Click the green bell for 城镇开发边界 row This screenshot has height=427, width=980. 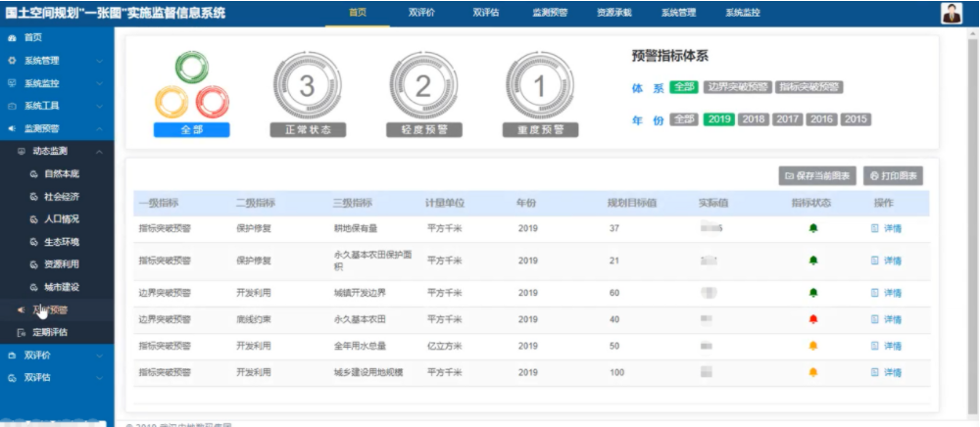813,292
